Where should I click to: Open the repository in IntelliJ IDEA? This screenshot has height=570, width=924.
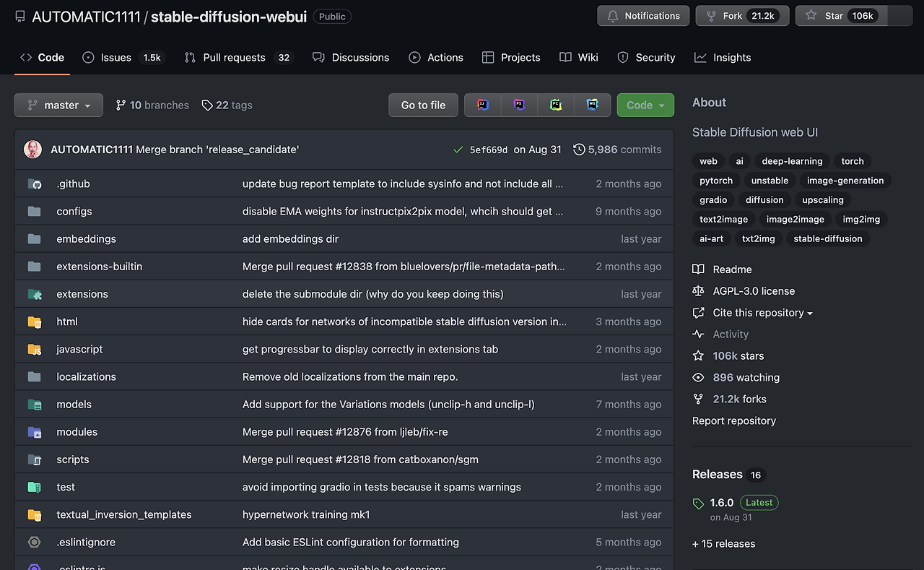coord(482,105)
